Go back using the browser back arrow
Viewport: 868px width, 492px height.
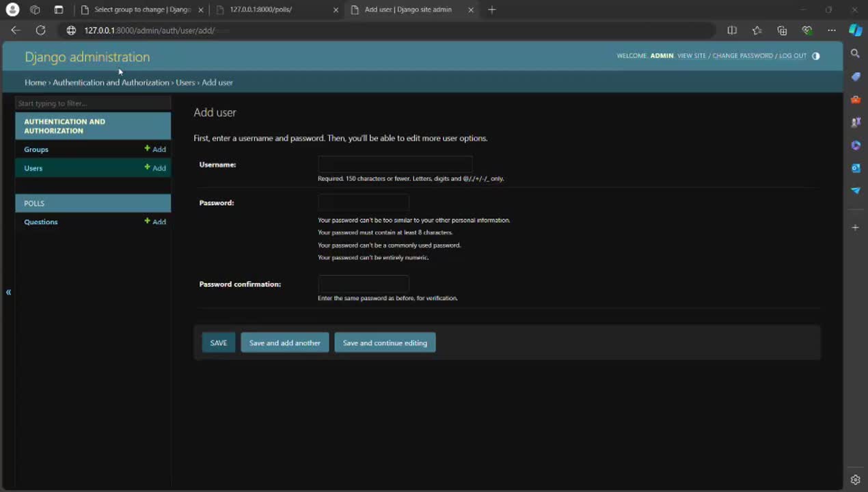(16, 30)
